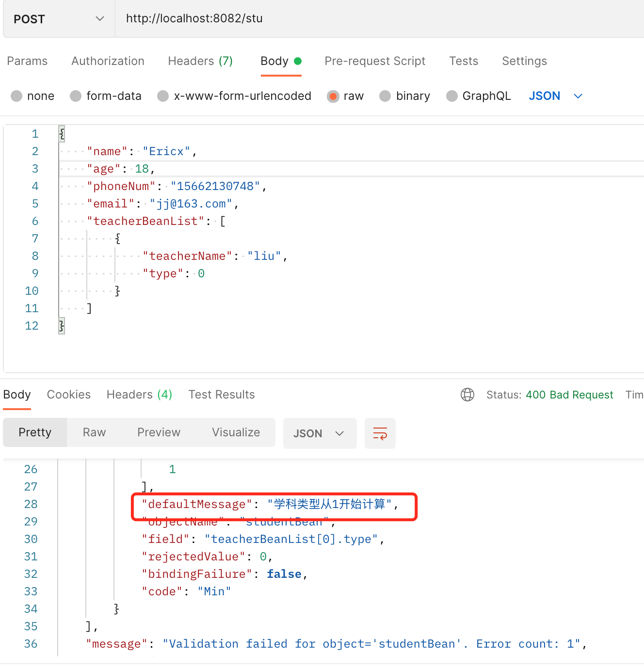Expand the request body JSON format dropdown
Screen dimensions: 644x668
tap(556, 96)
